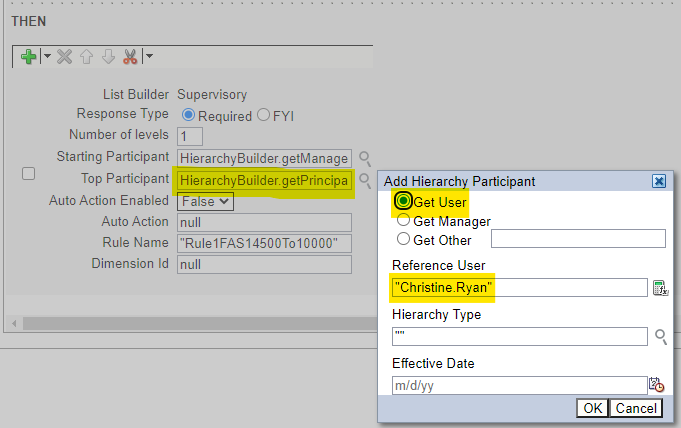681x428 pixels.
Task: Click the green plus Add icon
Action: 29,57
